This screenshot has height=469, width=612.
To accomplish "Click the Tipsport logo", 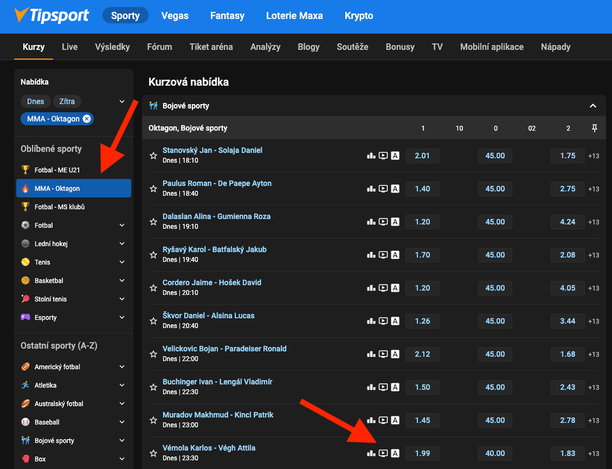I will pyautogui.click(x=52, y=16).
